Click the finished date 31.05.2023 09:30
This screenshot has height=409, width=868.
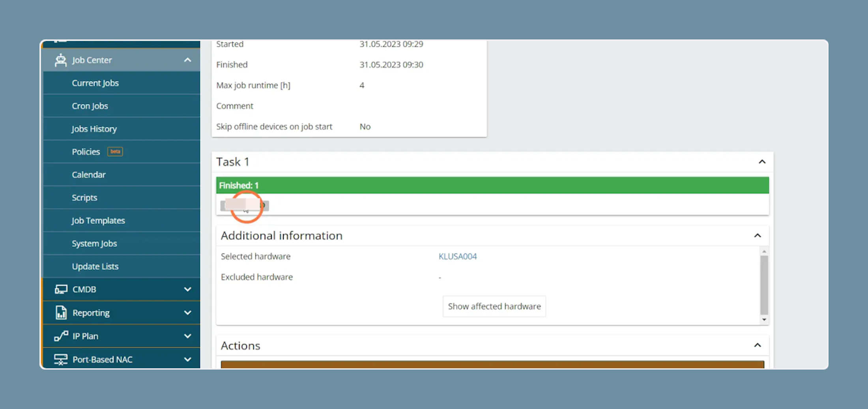click(391, 65)
